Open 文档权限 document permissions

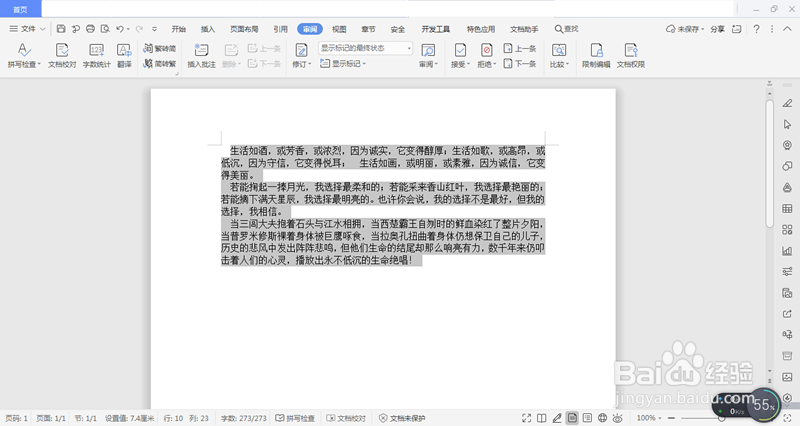point(631,55)
